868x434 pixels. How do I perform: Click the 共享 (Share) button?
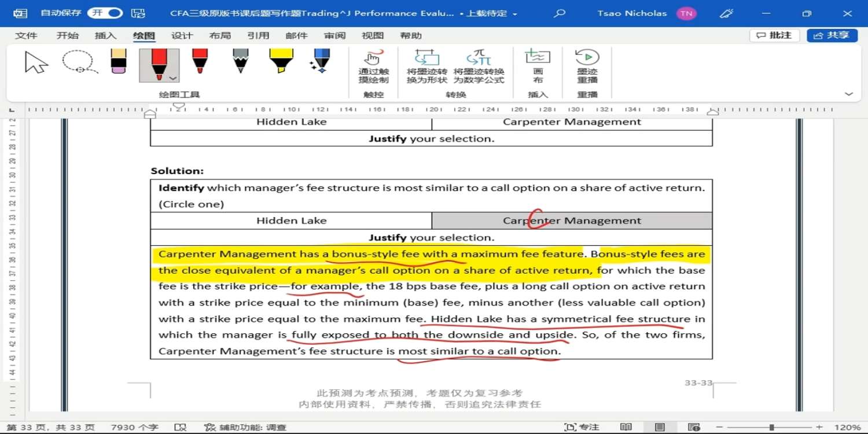point(832,36)
